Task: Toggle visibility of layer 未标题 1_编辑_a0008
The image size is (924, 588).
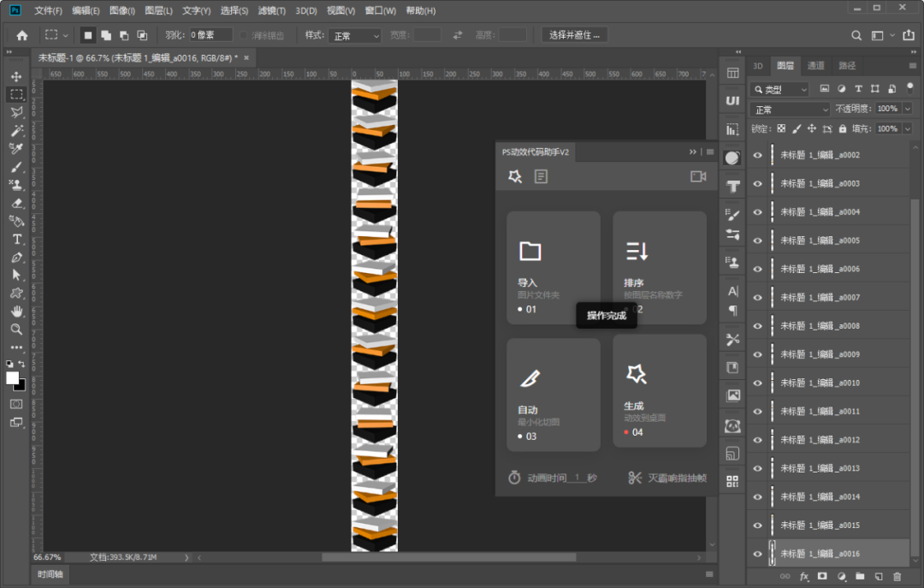Action: point(757,326)
